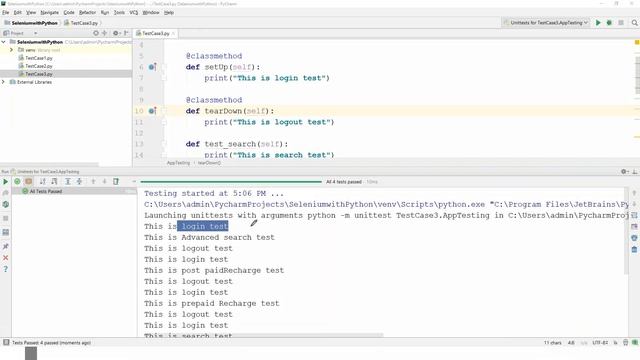The height and width of the screenshot is (360, 640).
Task: Collapse SeleniumwithPython project root
Action: pos(4,42)
